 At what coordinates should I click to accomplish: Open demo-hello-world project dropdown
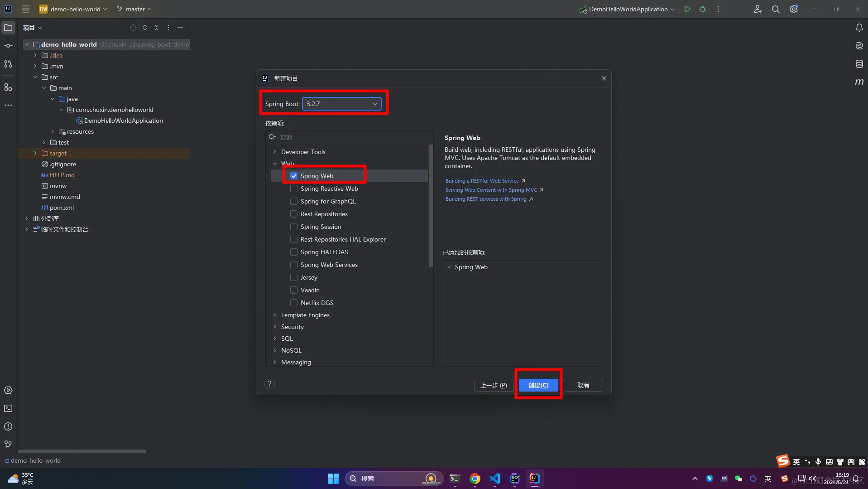coord(73,9)
